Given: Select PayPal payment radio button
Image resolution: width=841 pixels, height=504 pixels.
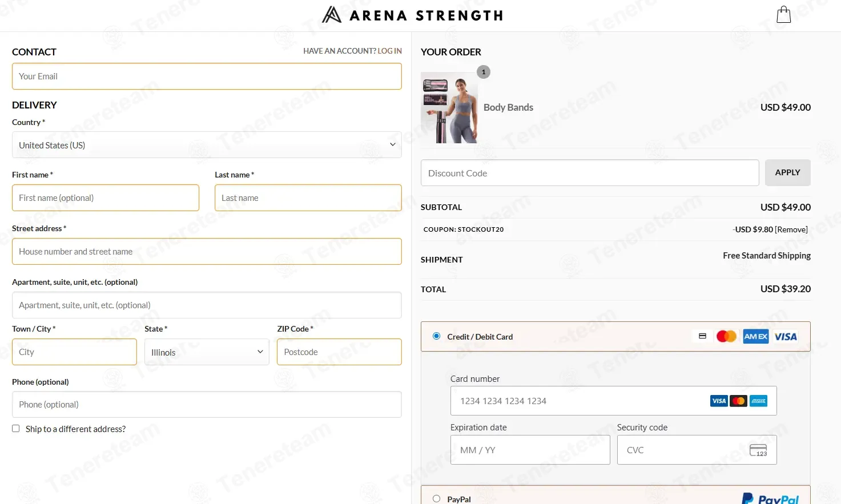Looking at the screenshot, I should [x=436, y=499].
